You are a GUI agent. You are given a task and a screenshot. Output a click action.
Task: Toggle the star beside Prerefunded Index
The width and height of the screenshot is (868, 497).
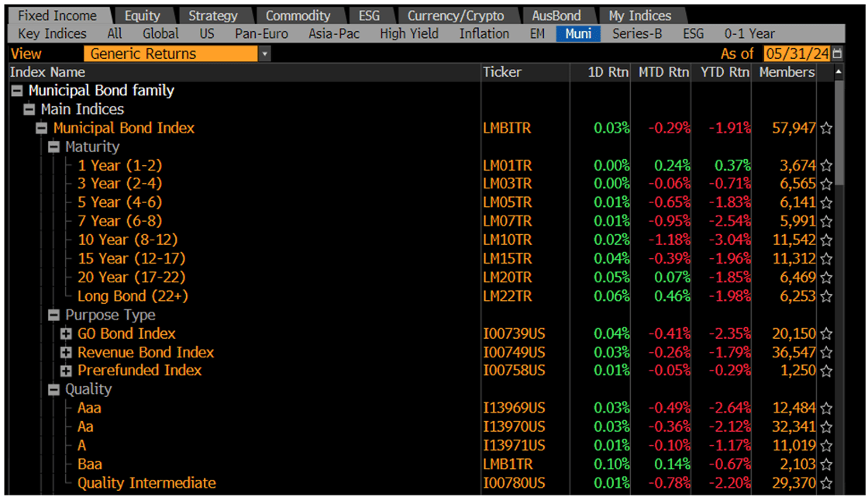[x=825, y=371]
